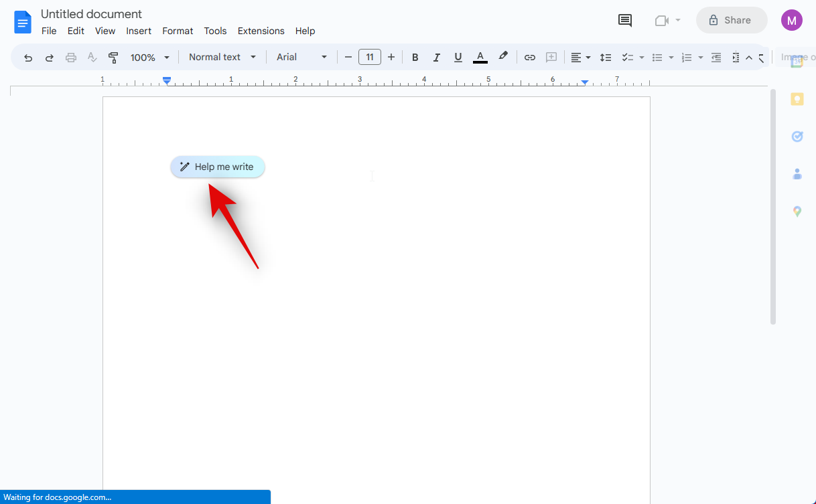
Task: Click the font size field showing 11
Action: coord(370,58)
